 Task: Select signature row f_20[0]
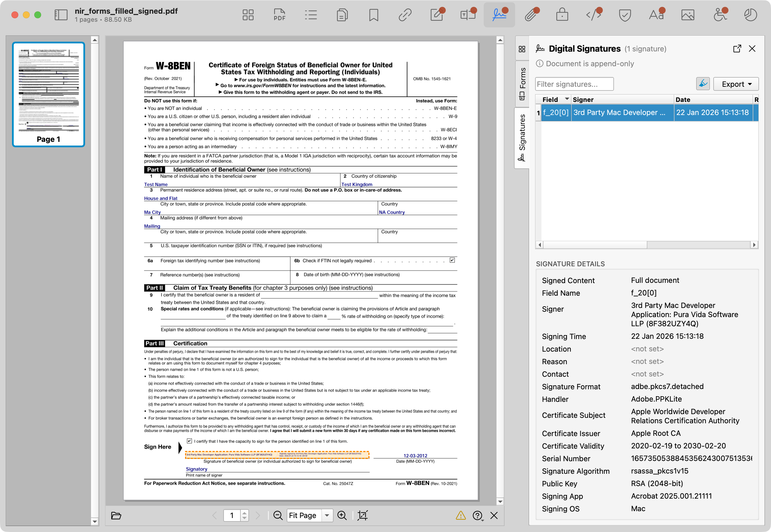(x=646, y=113)
